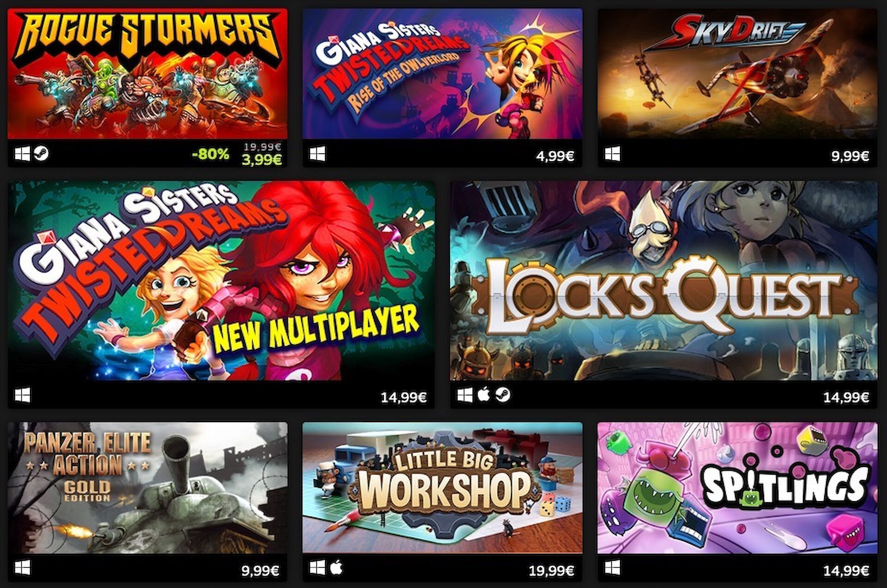887x588 pixels.
Task: Open the Little Big Workshop banner
Action: [442, 488]
